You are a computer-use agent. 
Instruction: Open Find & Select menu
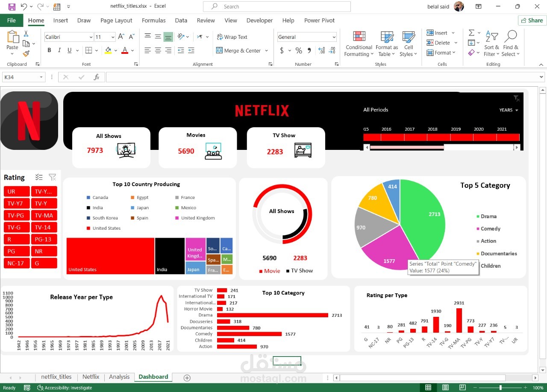[x=511, y=44]
